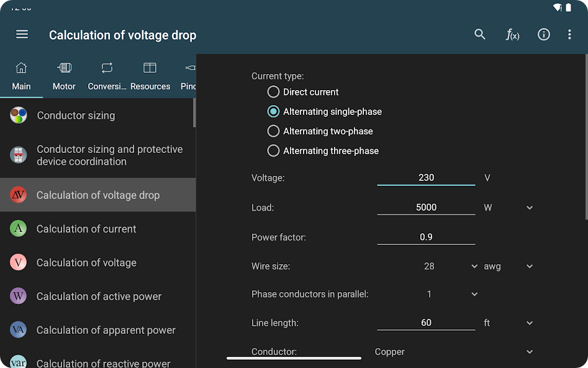Tap the search magnifier icon
This screenshot has height=368, width=588.
(479, 34)
